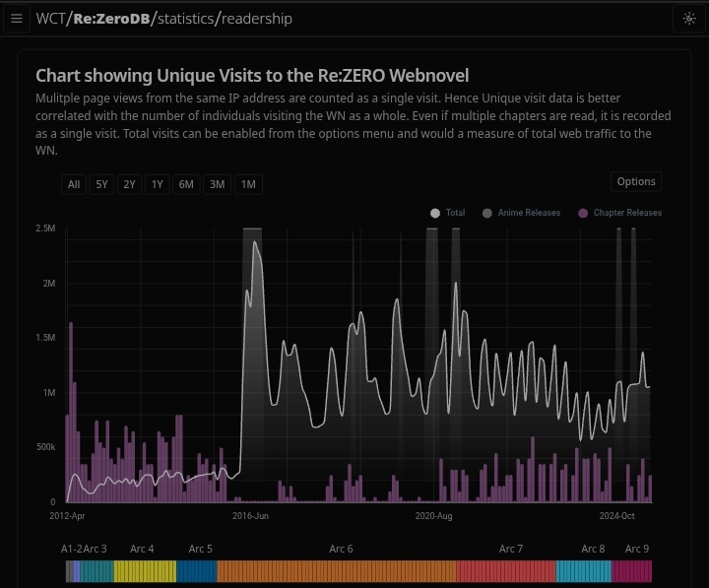Open the hamburger menu

click(17, 19)
